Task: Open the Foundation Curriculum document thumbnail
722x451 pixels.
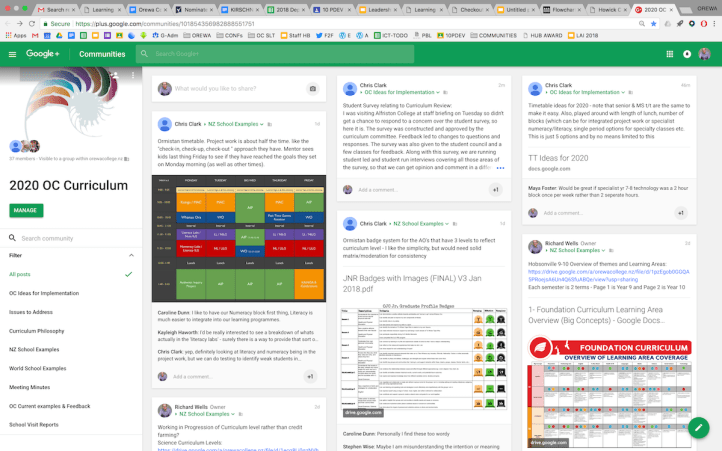Action: pyautogui.click(x=608, y=391)
